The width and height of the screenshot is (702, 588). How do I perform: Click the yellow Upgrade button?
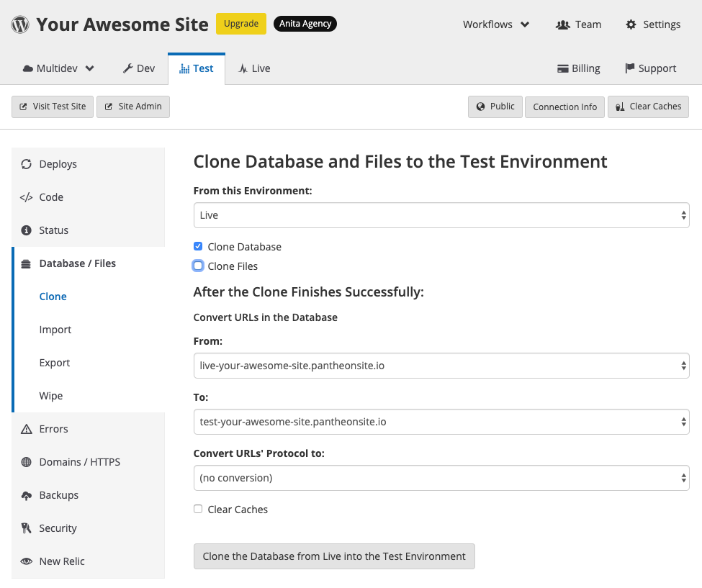tap(240, 24)
